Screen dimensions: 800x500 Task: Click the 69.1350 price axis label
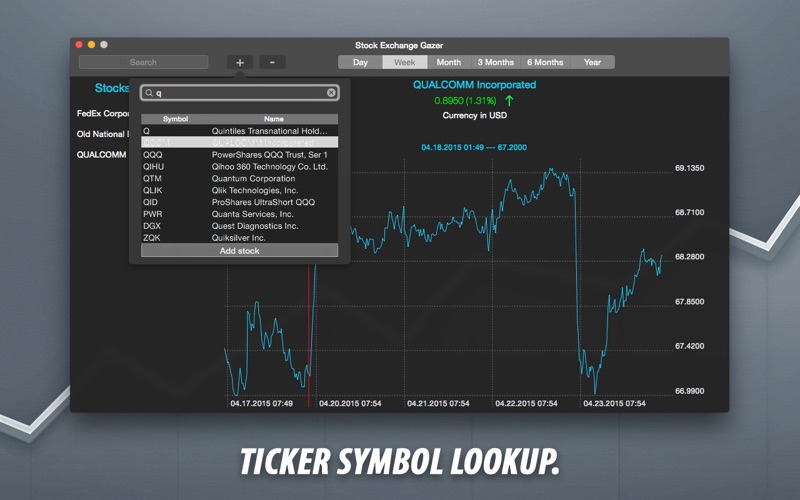pos(689,168)
